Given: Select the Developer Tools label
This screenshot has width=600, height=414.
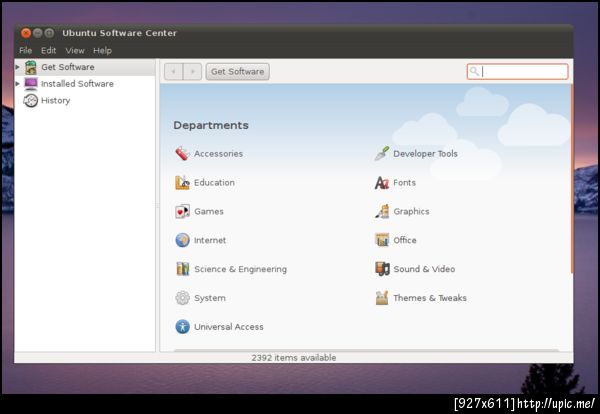Looking at the screenshot, I should coord(426,153).
